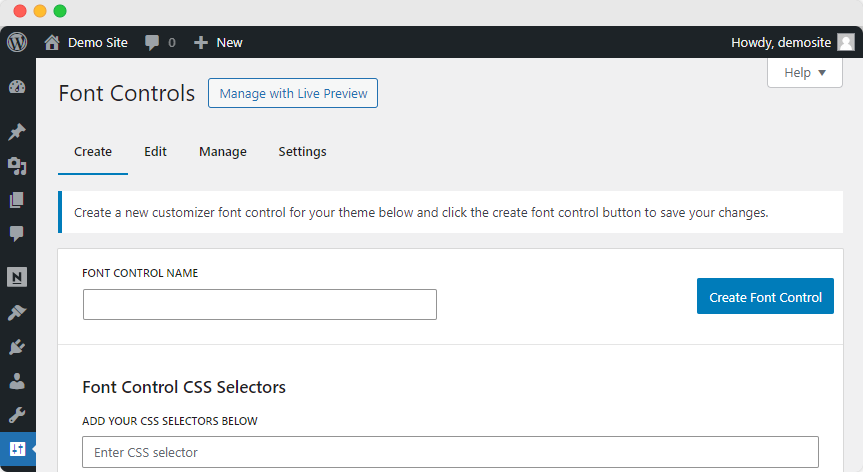Click the plus New content button

[218, 42]
